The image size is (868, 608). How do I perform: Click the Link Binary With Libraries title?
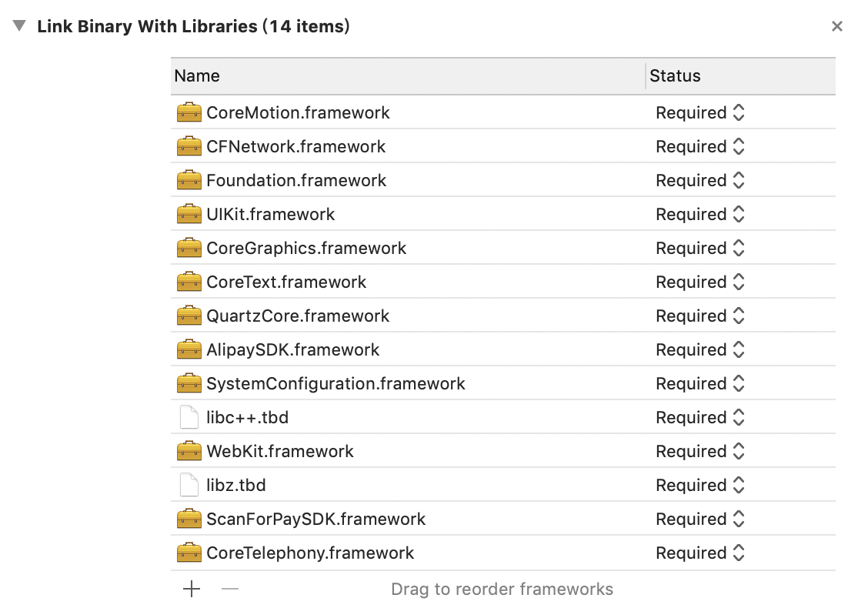[x=193, y=26]
